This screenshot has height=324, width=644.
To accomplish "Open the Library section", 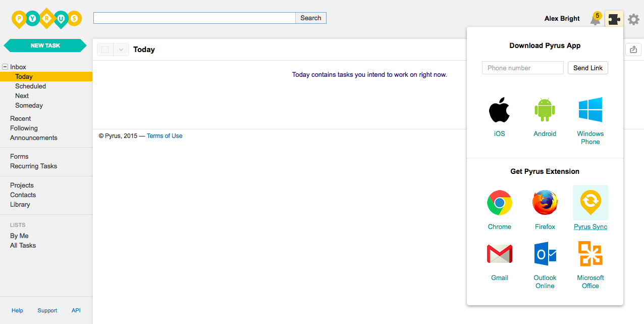I will (20, 205).
